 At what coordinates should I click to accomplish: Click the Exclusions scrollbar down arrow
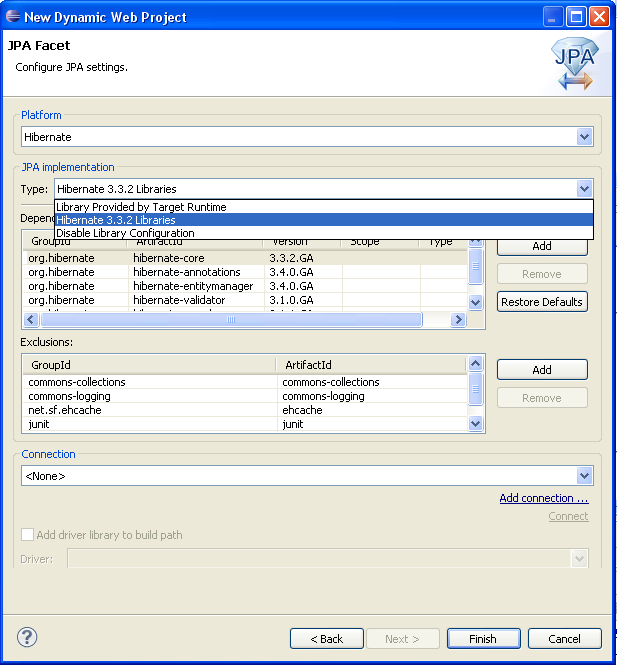pyautogui.click(x=475, y=423)
